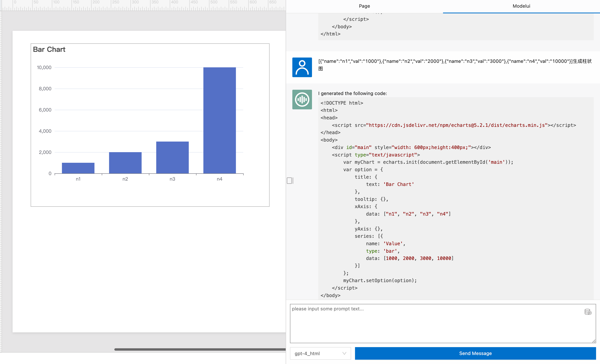Switch to the Modelui tab

[521, 6]
